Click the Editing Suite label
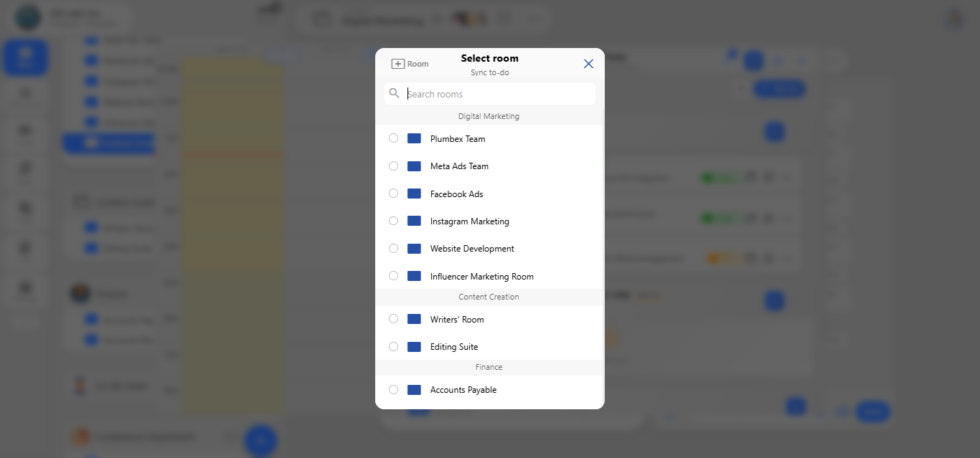The height and width of the screenshot is (458, 980). pyautogui.click(x=454, y=347)
